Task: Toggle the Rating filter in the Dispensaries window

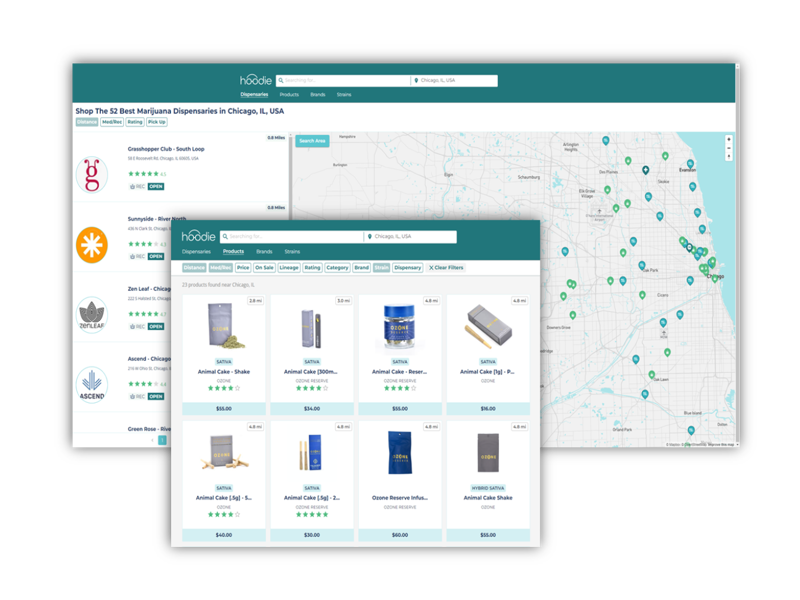Action: (135, 122)
